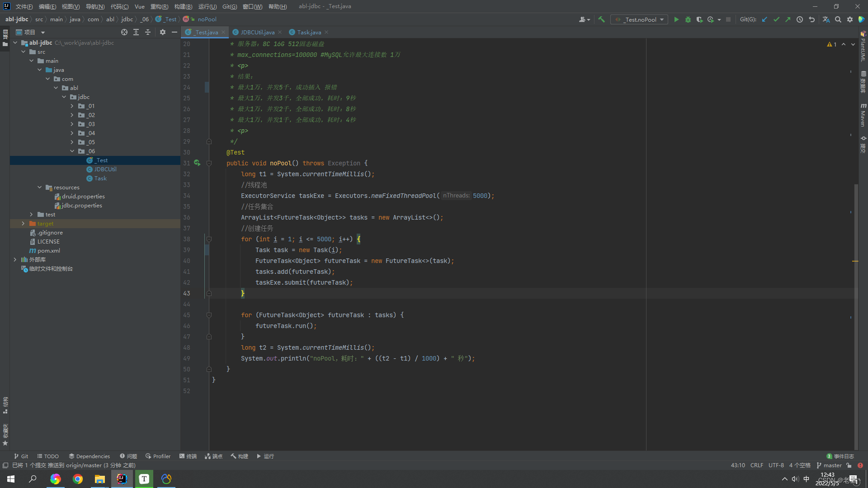Update project via Git arrow icon
This screenshot has width=868, height=488.
pyautogui.click(x=764, y=19)
